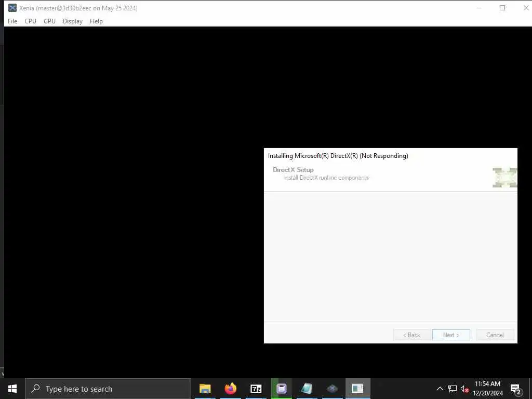
Task: Click Next in DirectX Setup dialog
Action: tap(451, 335)
